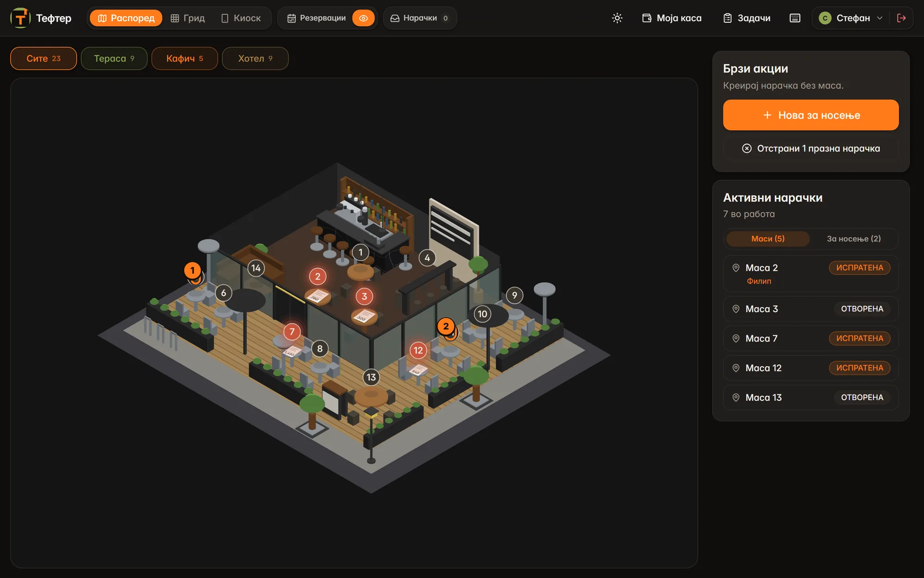This screenshot has height=578, width=924.
Task: Select the Маси (5) tab
Action: [768, 239]
